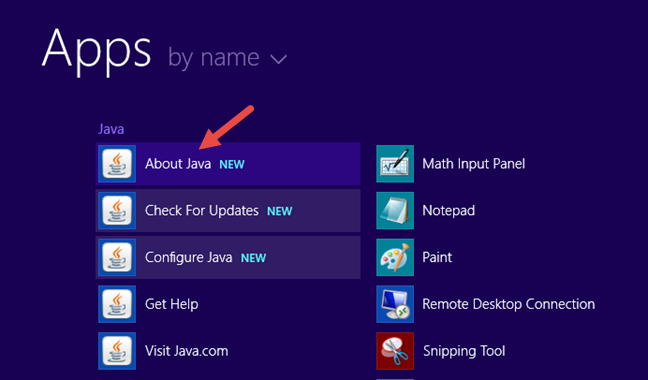This screenshot has width=648, height=380.
Task: Open the Math Input Panel icon
Action: pos(395,164)
